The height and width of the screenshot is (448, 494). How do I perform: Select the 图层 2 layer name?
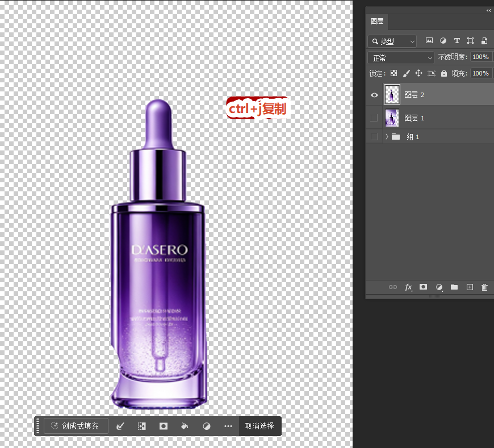click(x=414, y=95)
